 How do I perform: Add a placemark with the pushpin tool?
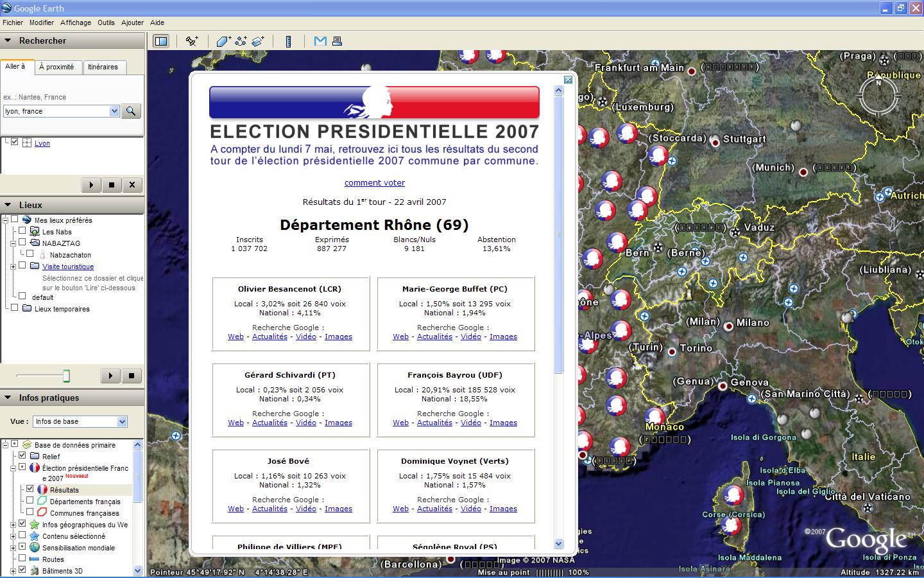192,41
